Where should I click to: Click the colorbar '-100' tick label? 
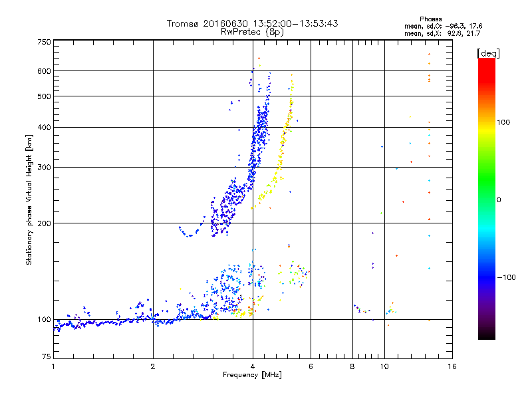506,277
